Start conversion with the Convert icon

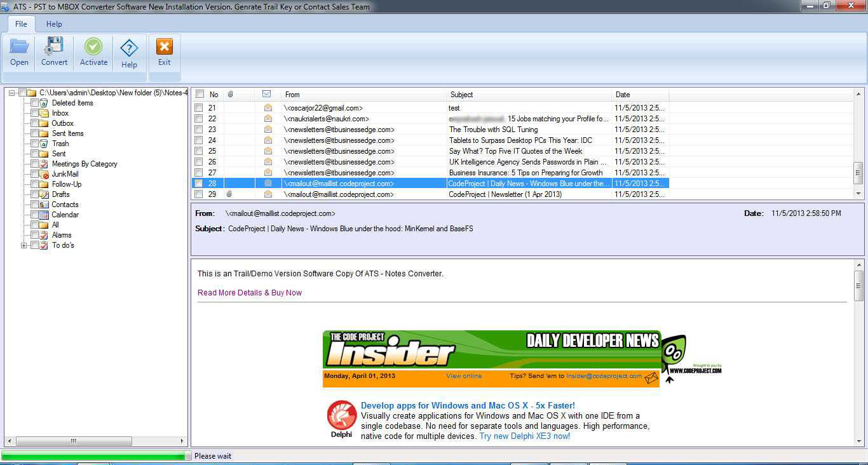[x=54, y=47]
